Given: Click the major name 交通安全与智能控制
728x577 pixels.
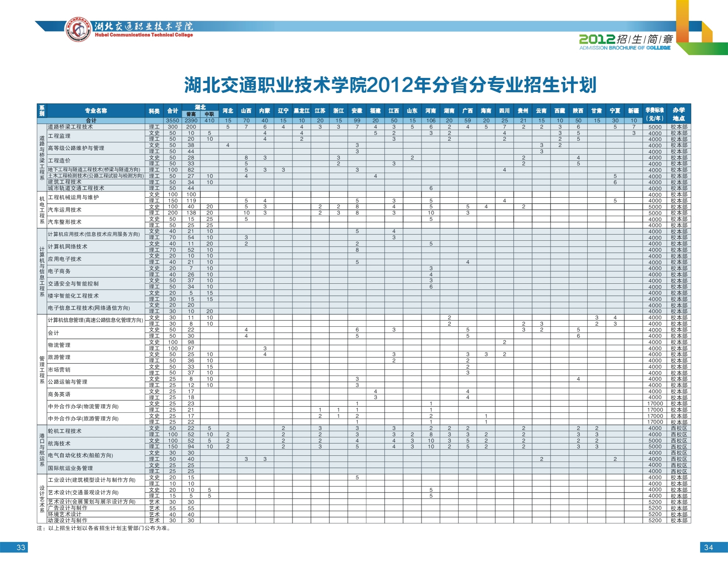Looking at the screenshot, I should [x=73, y=284].
